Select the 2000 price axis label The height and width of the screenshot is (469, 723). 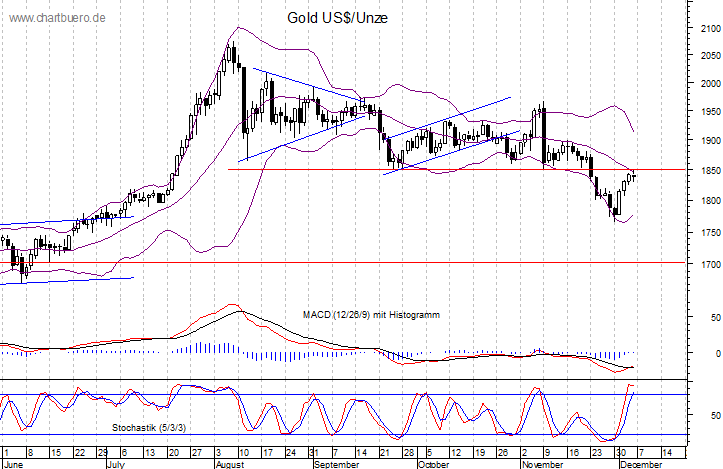pyautogui.click(x=708, y=84)
